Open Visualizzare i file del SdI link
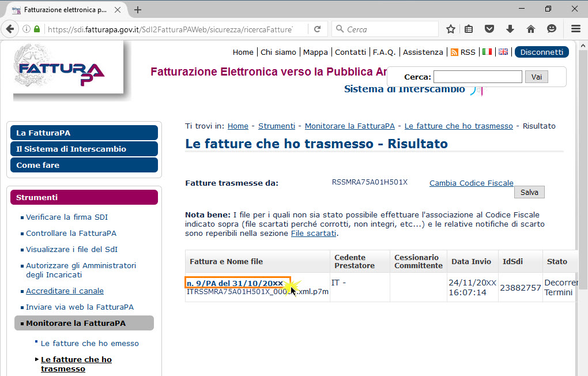 (71, 249)
